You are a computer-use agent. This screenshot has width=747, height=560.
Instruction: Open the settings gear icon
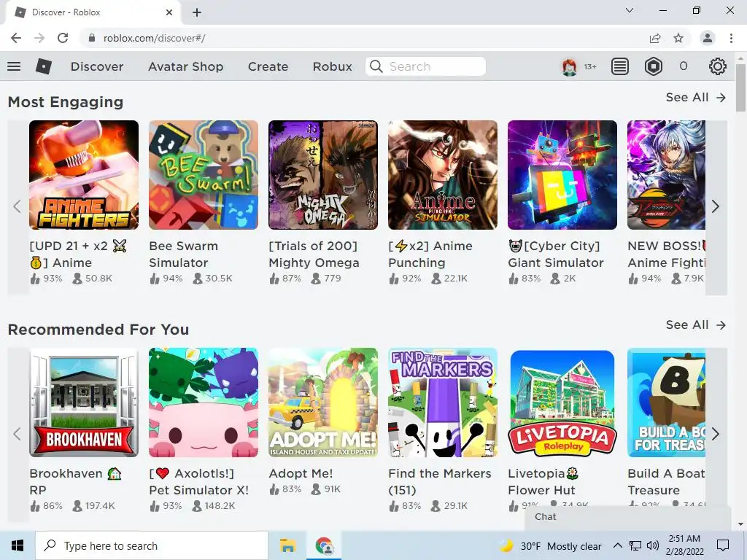tap(718, 66)
